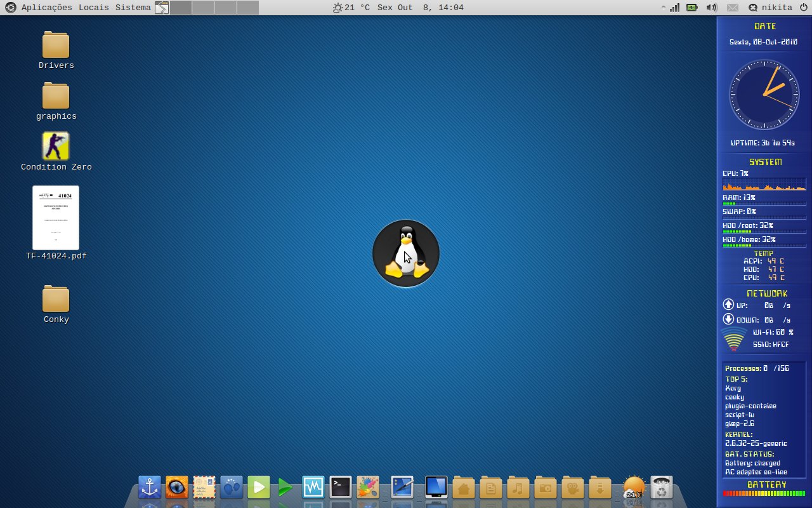The image size is (812, 508).
Task: Open the Aplicações menu
Action: (47, 8)
